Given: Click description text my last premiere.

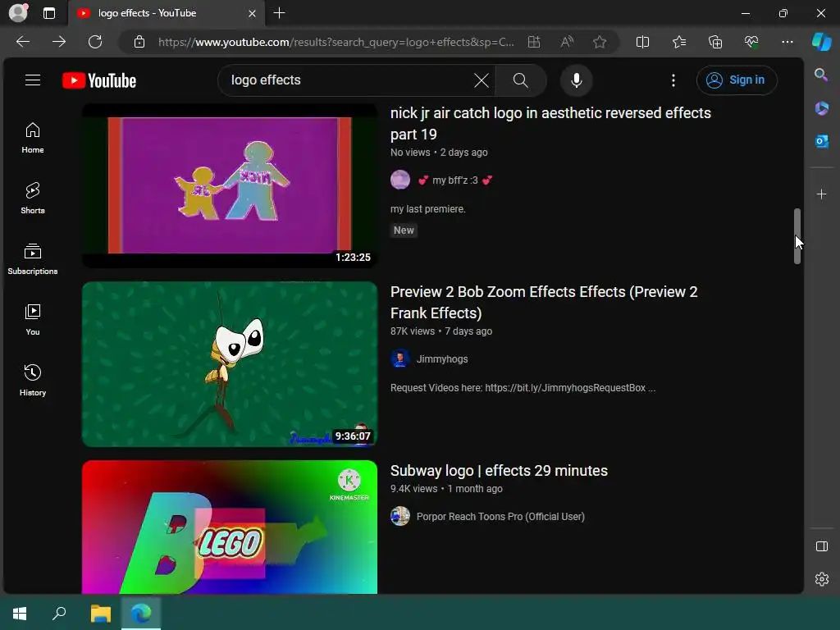Looking at the screenshot, I should pos(427,209).
